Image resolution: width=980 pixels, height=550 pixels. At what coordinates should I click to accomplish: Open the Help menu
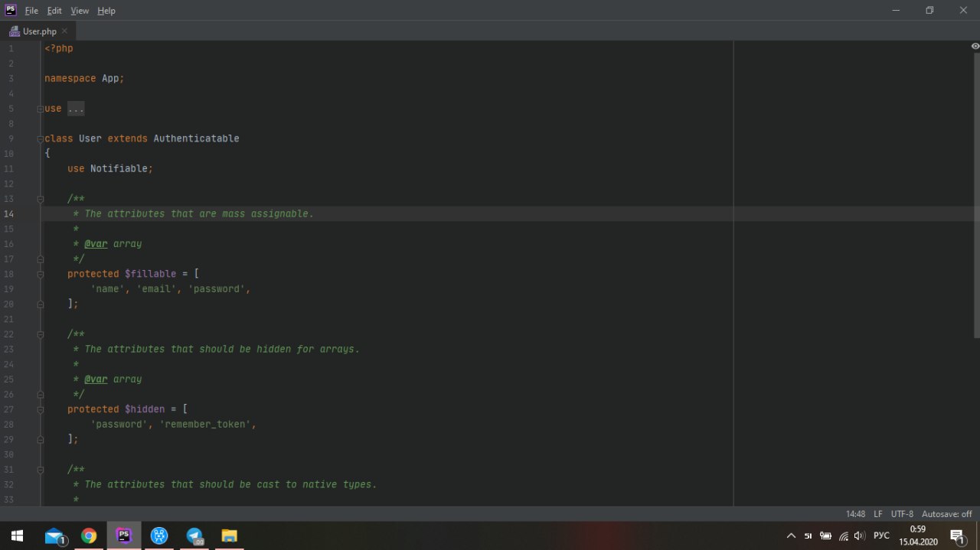click(x=106, y=11)
